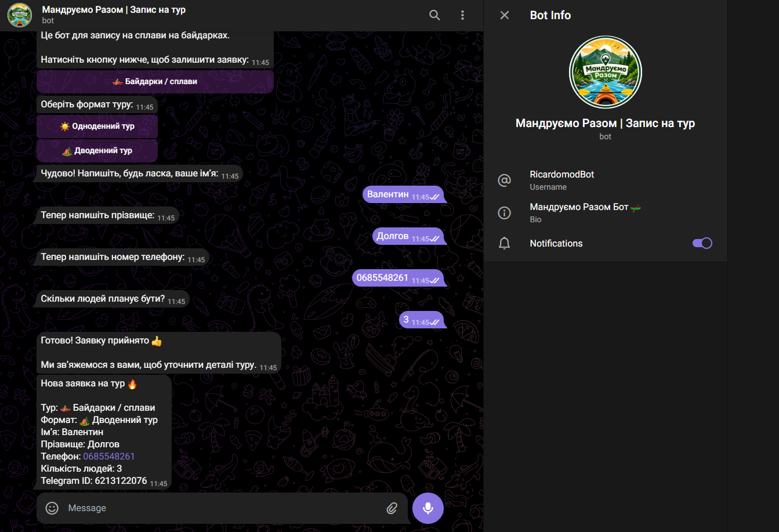This screenshot has height=532, width=779.
Task: Click message Тепер напишіть прізвище
Action: 107,215
